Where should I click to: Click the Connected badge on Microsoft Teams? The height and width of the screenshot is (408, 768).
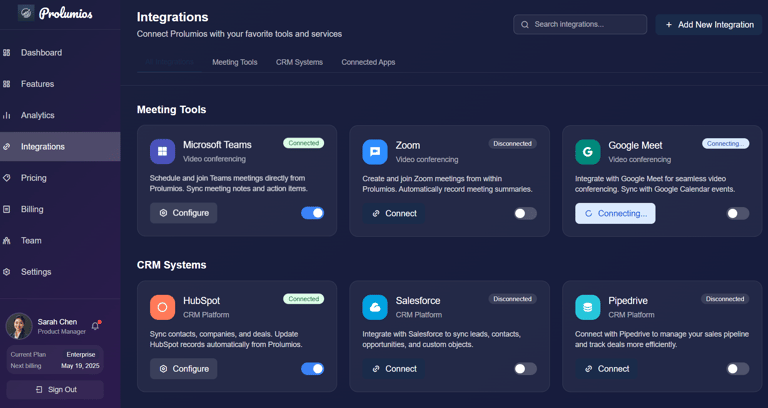(x=304, y=143)
